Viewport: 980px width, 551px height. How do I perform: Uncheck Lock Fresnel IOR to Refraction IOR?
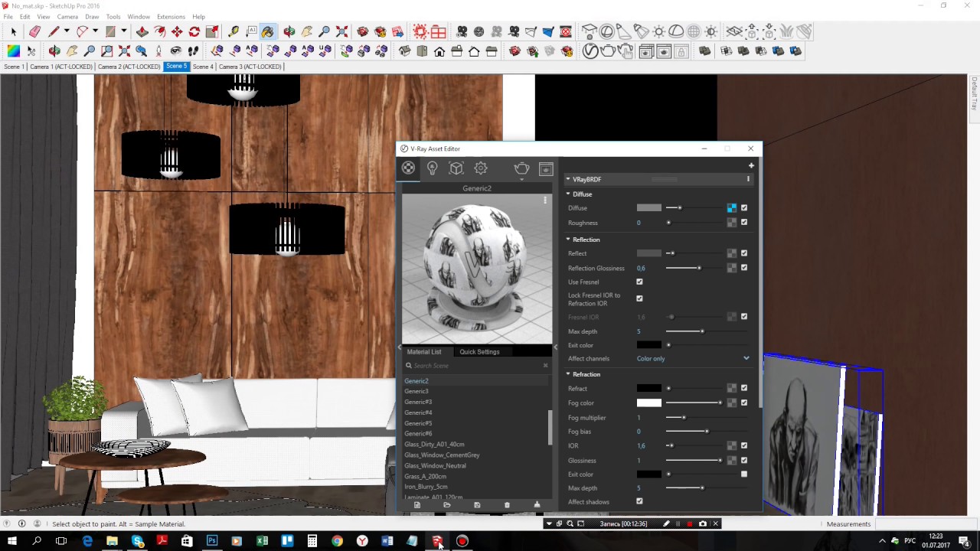639,298
